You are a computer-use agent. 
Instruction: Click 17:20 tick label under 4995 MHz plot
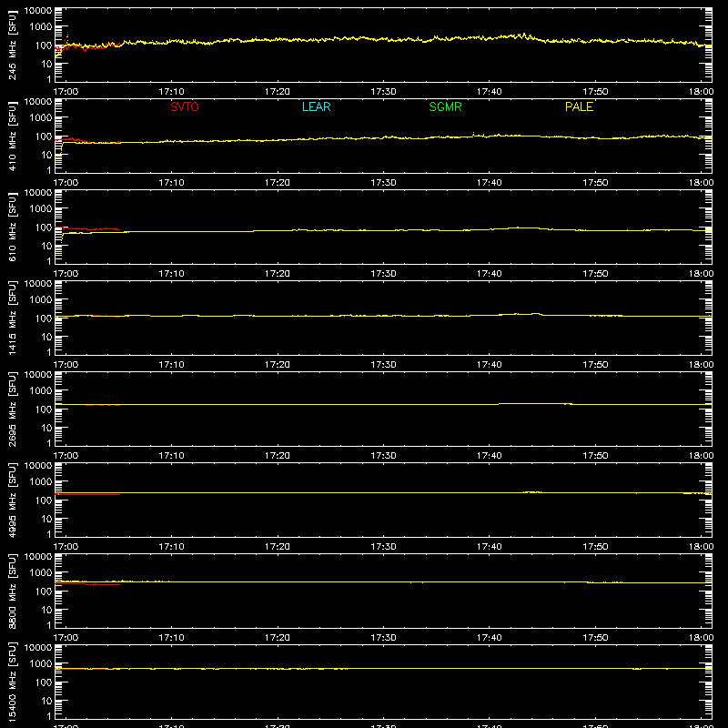coord(278,547)
